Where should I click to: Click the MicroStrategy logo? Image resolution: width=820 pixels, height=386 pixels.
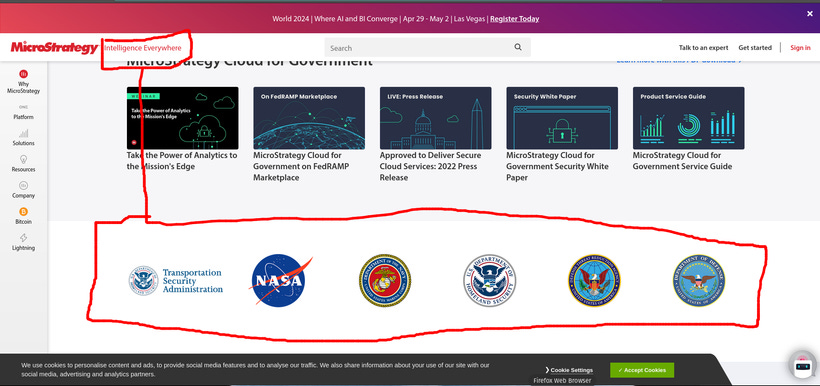point(54,48)
